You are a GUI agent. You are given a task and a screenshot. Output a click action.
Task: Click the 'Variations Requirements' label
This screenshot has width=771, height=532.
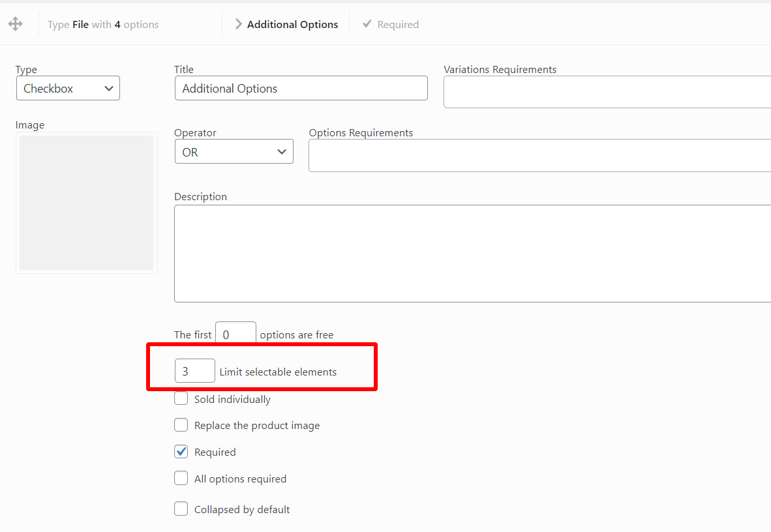point(500,70)
